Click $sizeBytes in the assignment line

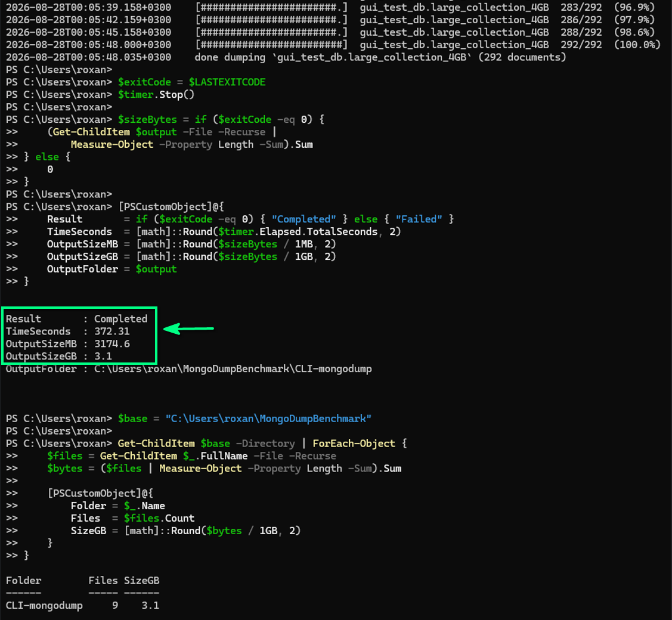tap(147, 119)
